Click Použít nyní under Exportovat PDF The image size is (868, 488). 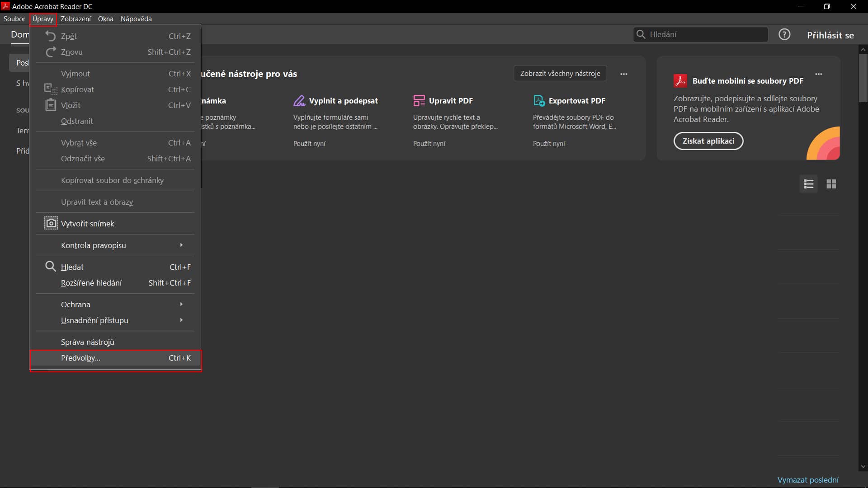(x=549, y=144)
